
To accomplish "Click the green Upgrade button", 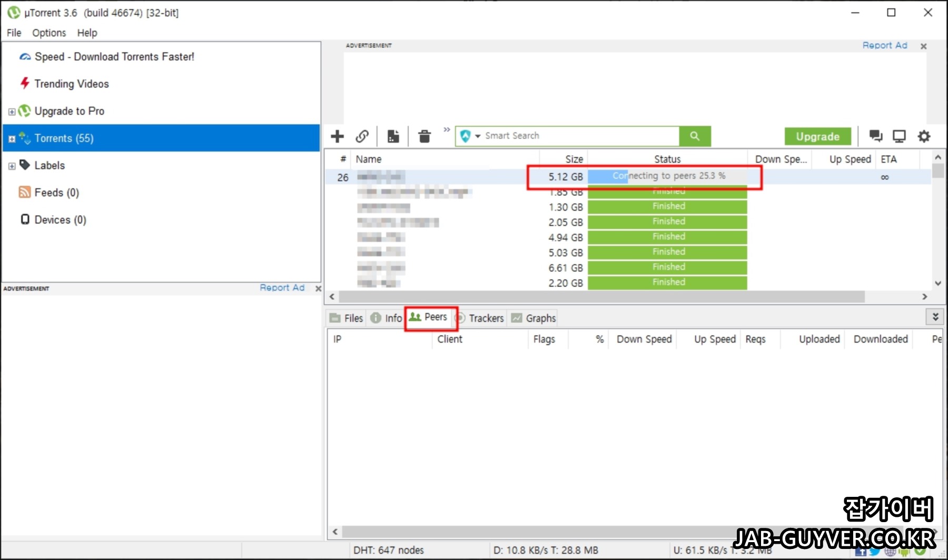I will click(x=817, y=136).
